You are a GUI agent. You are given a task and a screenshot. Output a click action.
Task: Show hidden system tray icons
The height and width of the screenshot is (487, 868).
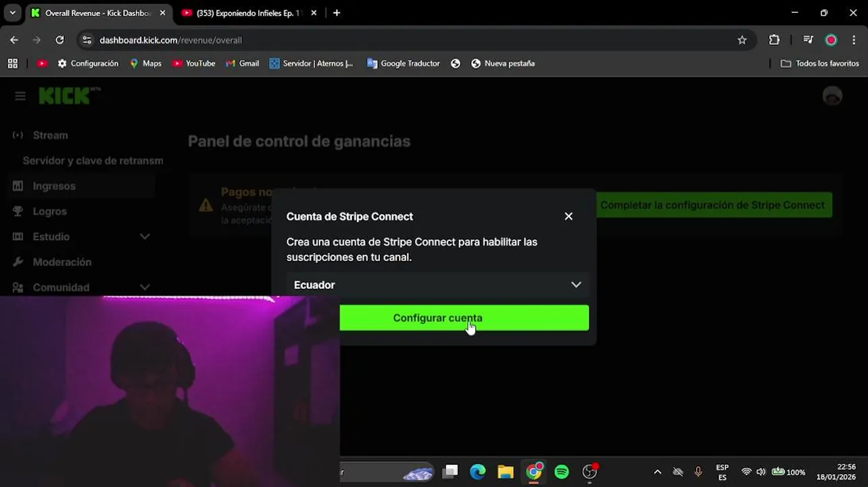tap(657, 472)
